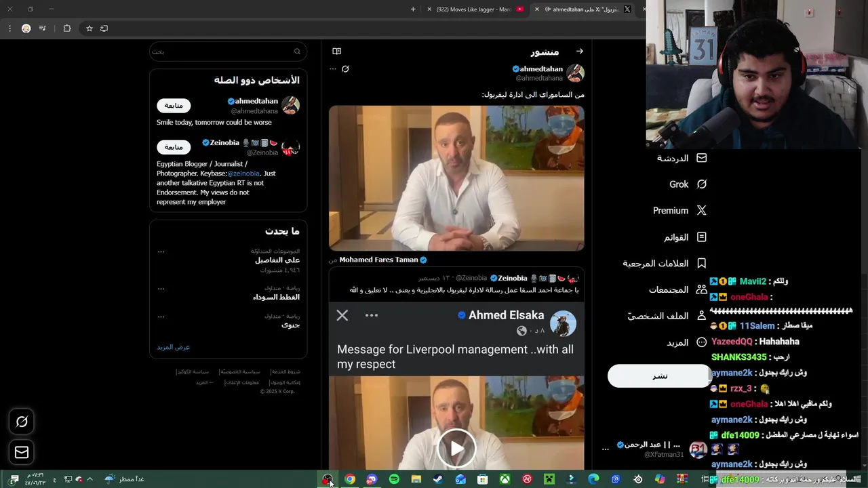
Task: Open Microsoft Edge from the taskbar
Action: pyautogui.click(x=593, y=479)
